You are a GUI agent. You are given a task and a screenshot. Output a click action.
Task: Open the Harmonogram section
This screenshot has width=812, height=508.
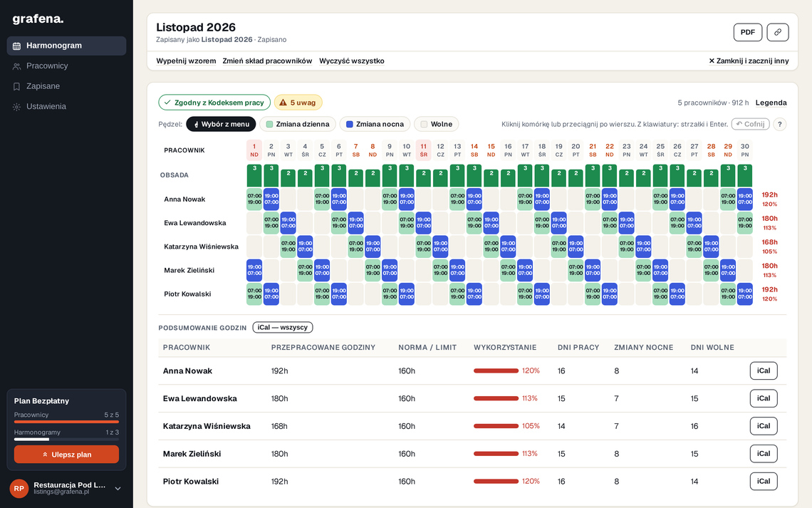(x=66, y=46)
